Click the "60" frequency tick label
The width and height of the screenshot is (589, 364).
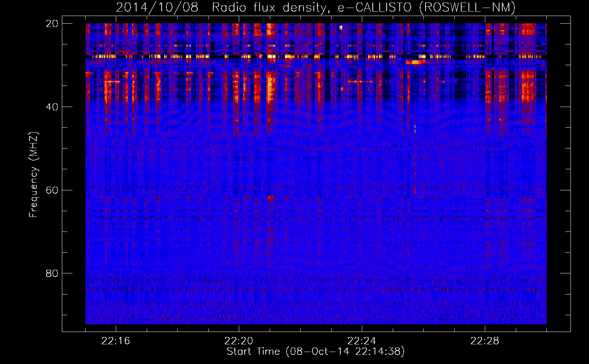52,190
